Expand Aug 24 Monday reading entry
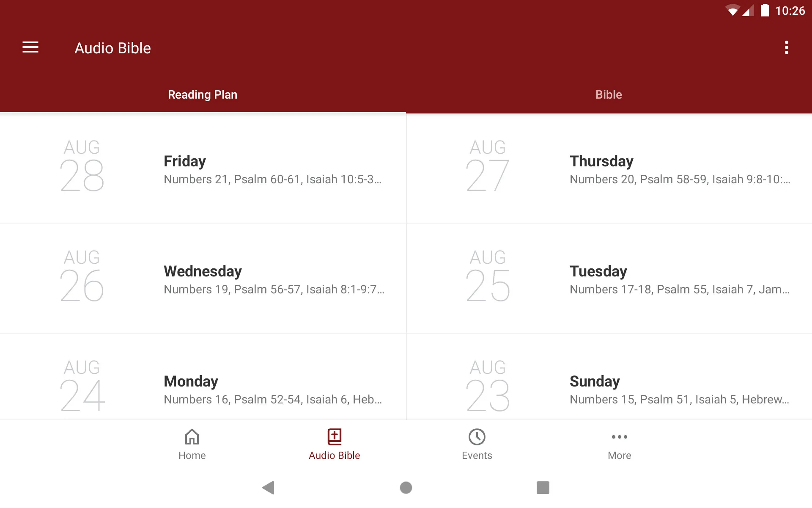812x508 pixels. (x=203, y=386)
